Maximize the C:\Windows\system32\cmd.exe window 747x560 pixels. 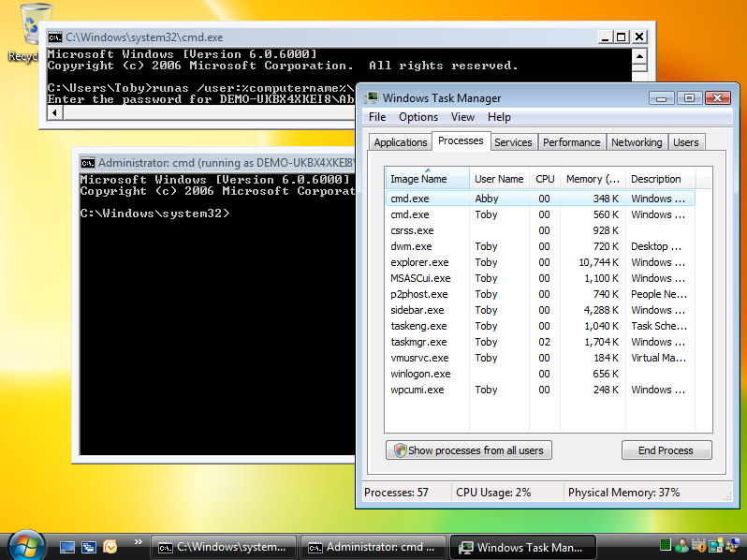click(x=622, y=37)
